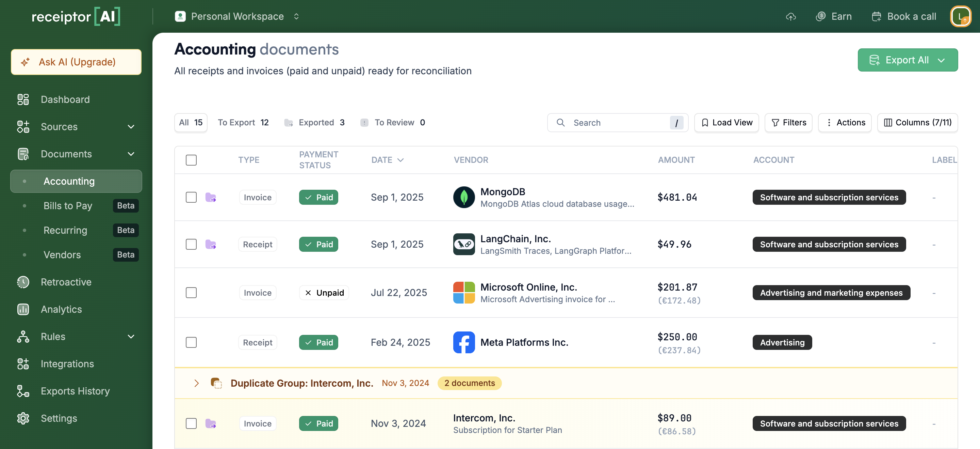Open the Exports History icon
980x449 pixels.
point(23,391)
